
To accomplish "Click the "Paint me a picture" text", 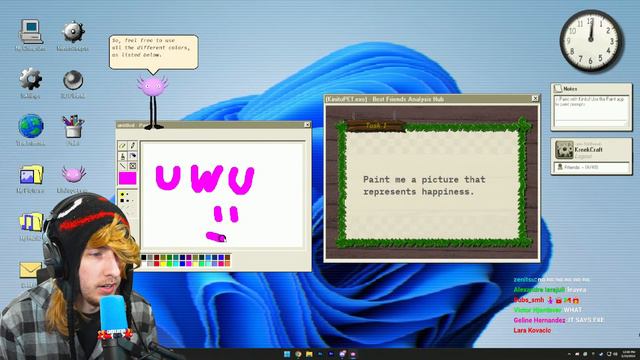I will coord(424,185).
